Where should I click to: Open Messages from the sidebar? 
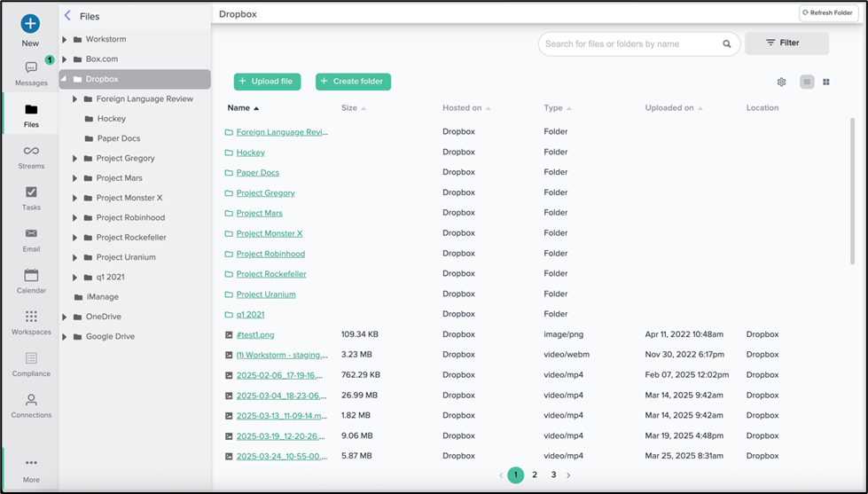point(31,74)
